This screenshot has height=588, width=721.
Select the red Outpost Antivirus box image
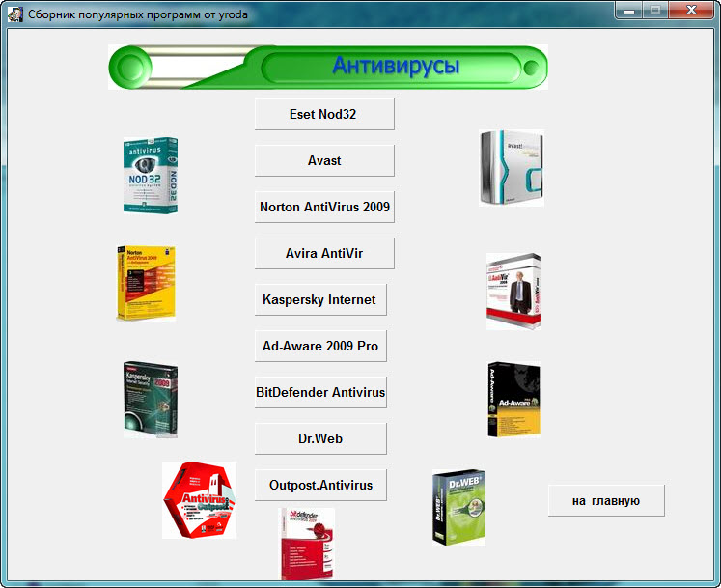click(x=199, y=500)
